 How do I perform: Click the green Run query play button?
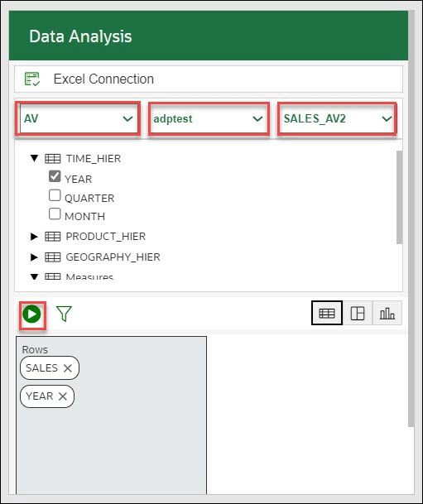31,314
